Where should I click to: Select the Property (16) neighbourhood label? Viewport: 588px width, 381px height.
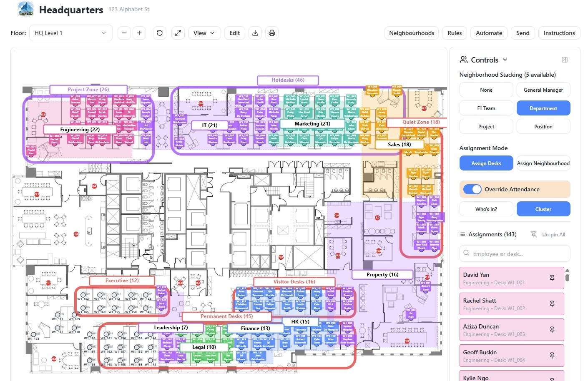coord(382,275)
